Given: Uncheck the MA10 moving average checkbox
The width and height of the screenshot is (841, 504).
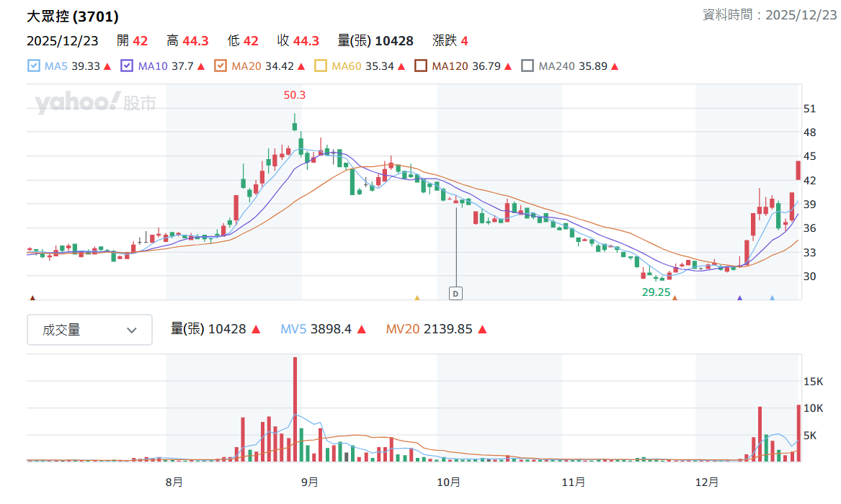Looking at the screenshot, I should click(127, 66).
